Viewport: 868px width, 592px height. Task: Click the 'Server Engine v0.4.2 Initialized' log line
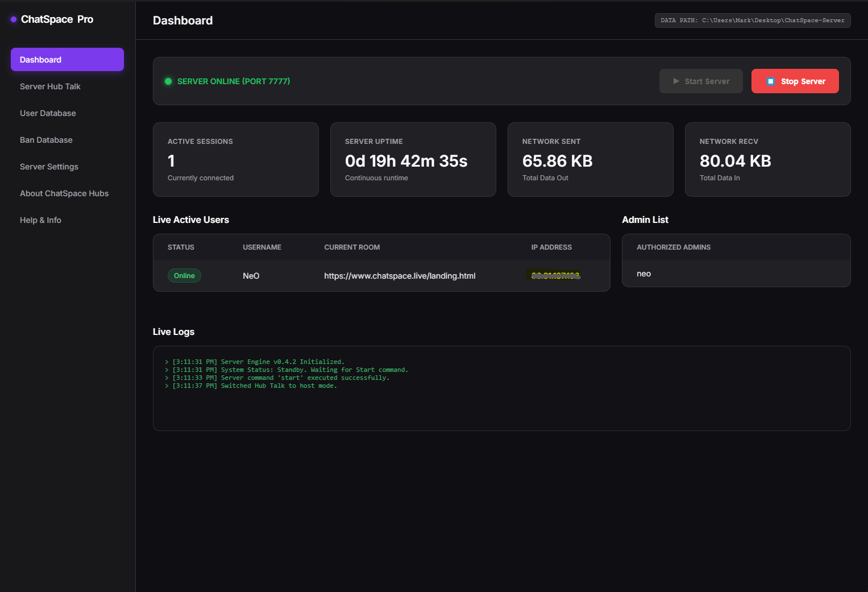(255, 362)
